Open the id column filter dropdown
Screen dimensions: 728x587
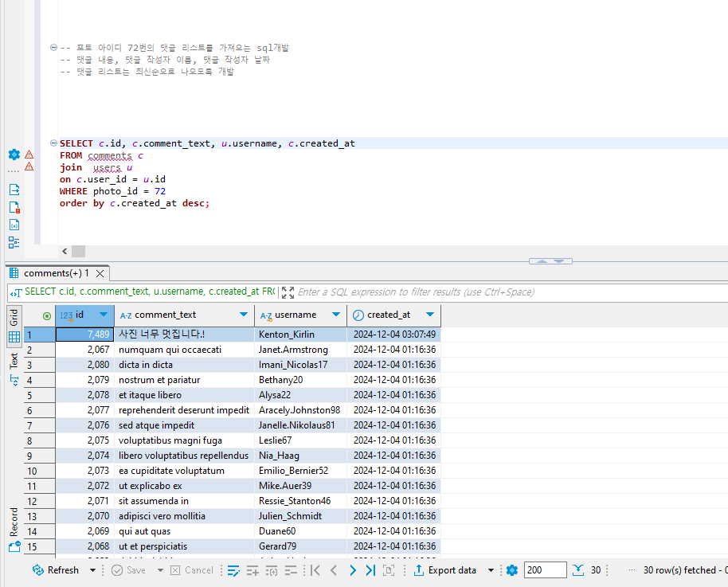click(x=104, y=315)
